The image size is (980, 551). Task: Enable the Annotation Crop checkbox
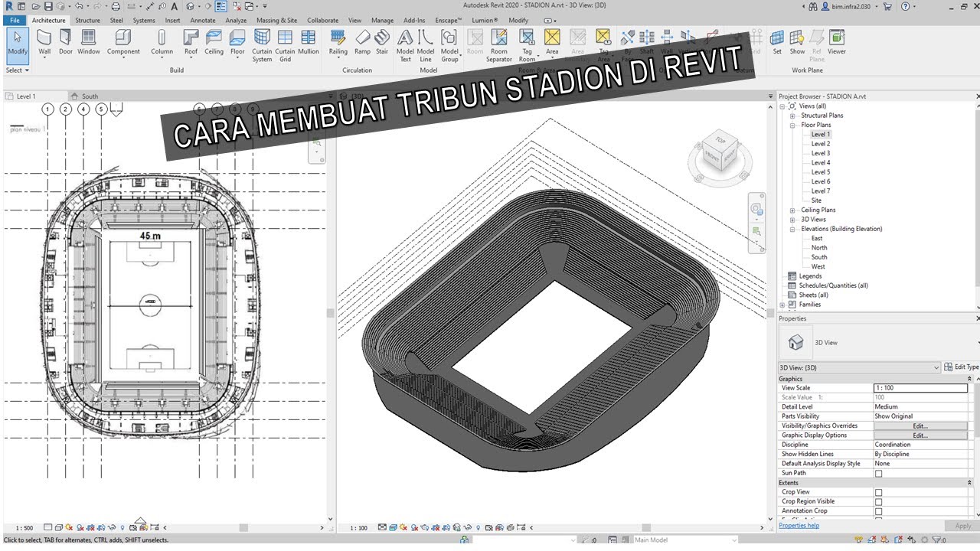coord(878,511)
